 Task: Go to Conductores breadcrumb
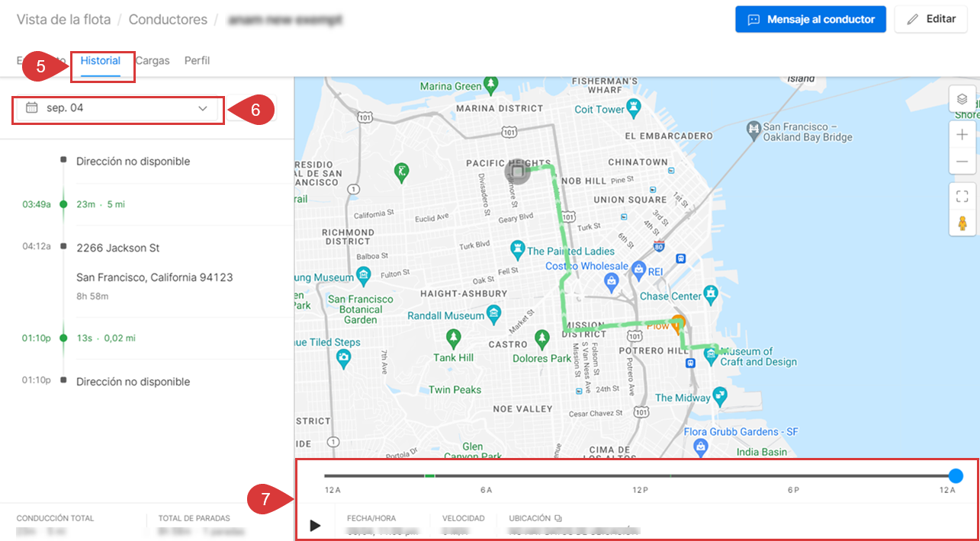[x=168, y=20]
